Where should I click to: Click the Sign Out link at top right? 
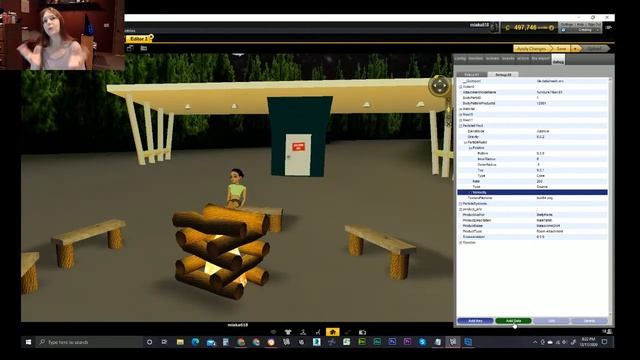(x=594, y=24)
